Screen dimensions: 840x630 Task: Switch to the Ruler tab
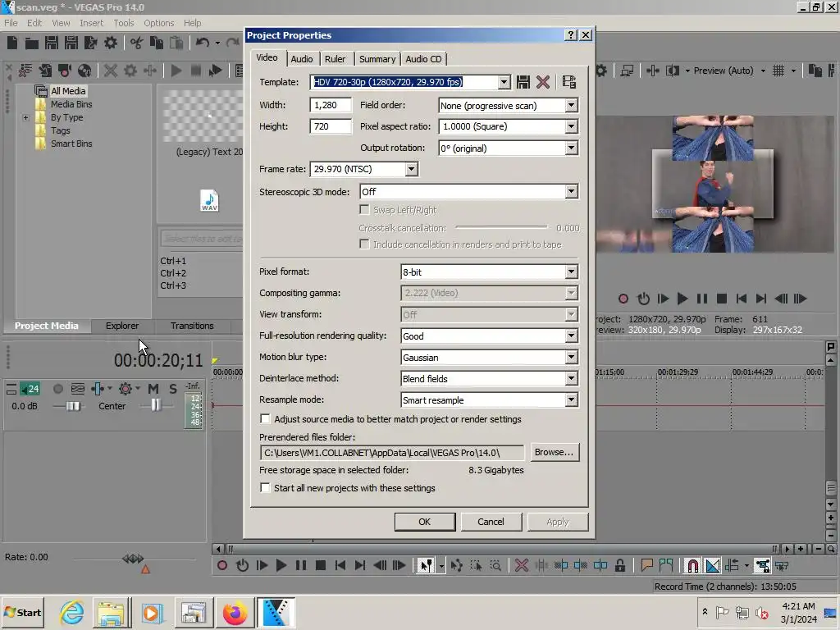[x=336, y=59]
